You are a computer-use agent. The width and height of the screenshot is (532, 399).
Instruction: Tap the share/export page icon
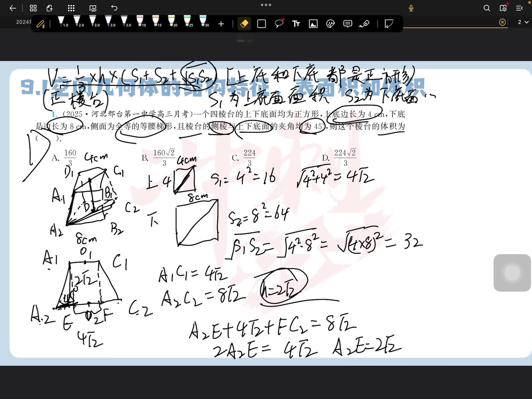(x=50, y=8)
